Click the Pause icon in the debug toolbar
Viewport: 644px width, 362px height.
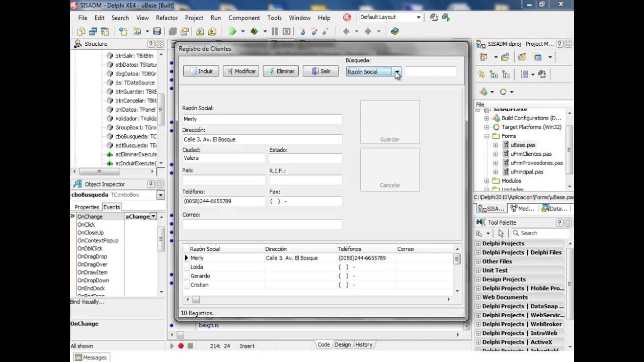coord(275,31)
